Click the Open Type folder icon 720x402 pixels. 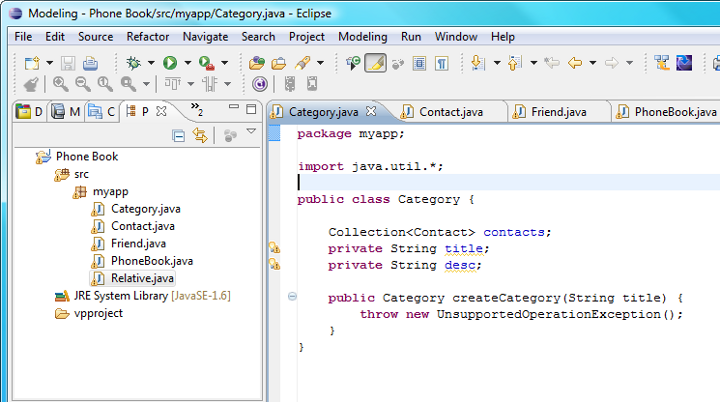coord(279,63)
